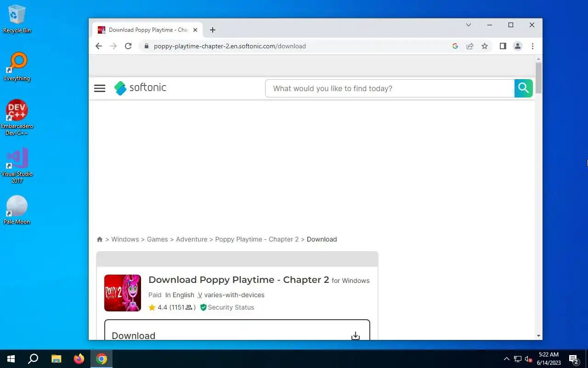The height and width of the screenshot is (368, 588).
Task: Click the page vertical scrollbar thumb
Action: (539, 78)
